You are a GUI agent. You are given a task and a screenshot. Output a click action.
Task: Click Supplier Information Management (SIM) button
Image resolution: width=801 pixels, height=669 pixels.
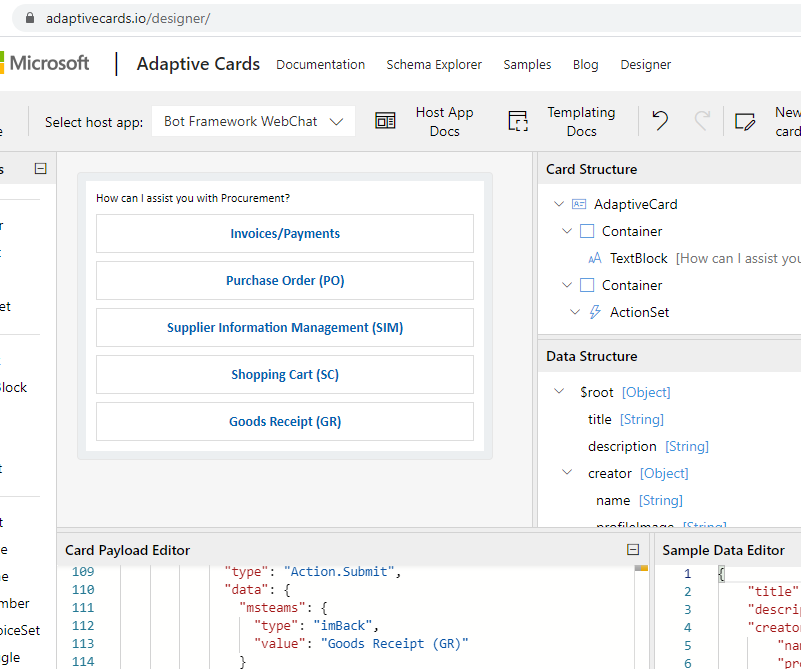point(285,327)
